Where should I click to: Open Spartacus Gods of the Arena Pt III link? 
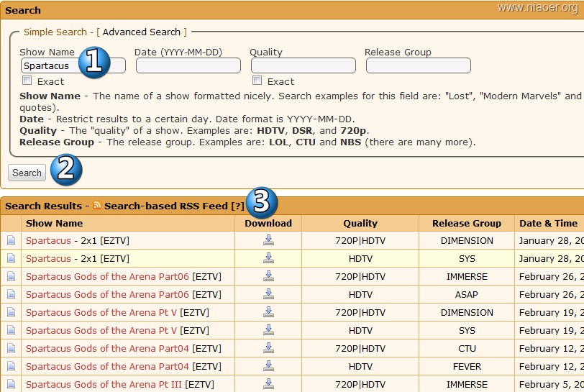(x=104, y=384)
